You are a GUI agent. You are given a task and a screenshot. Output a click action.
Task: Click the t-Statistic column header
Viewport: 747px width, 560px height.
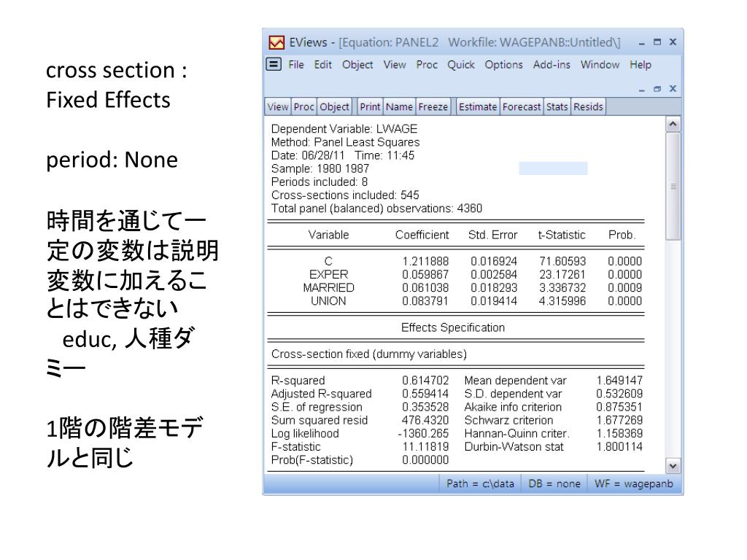click(562, 235)
